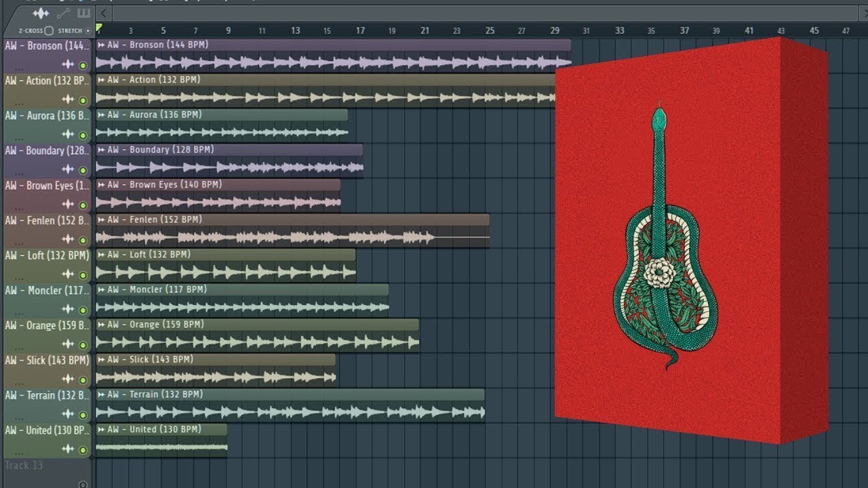Image resolution: width=868 pixels, height=488 pixels.
Task: Mute the AW - Terrain track
Action: click(x=83, y=415)
